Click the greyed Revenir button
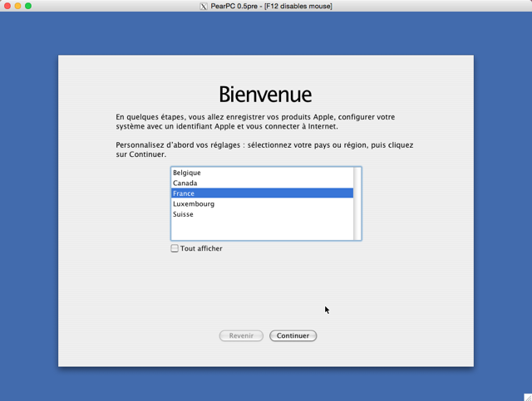This screenshot has width=532, height=401. (x=241, y=335)
